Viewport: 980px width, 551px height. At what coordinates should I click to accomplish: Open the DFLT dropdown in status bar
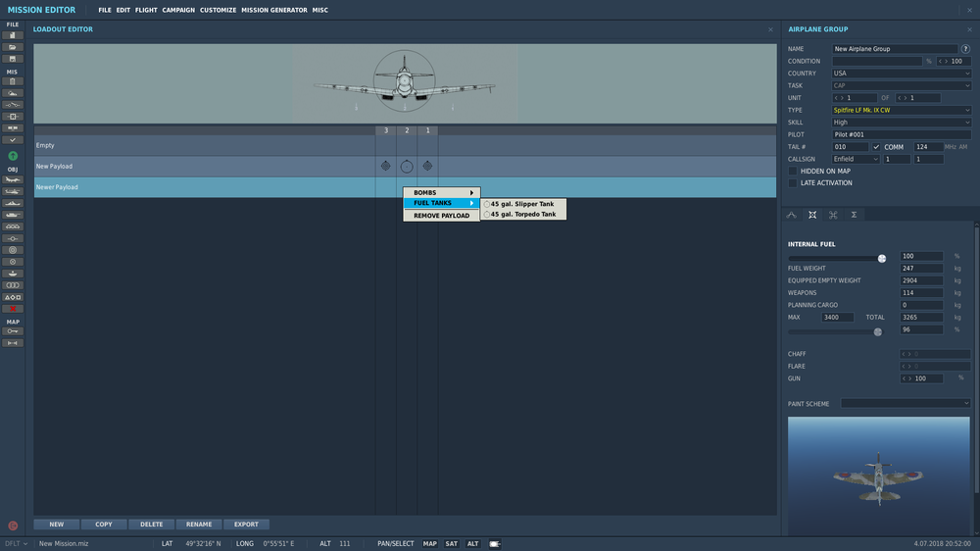click(16, 544)
